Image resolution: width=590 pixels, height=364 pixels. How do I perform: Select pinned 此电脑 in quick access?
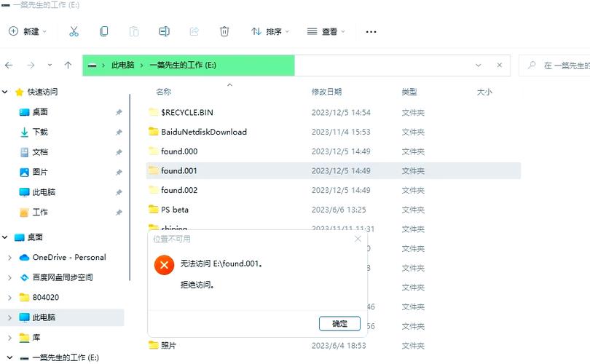click(44, 192)
